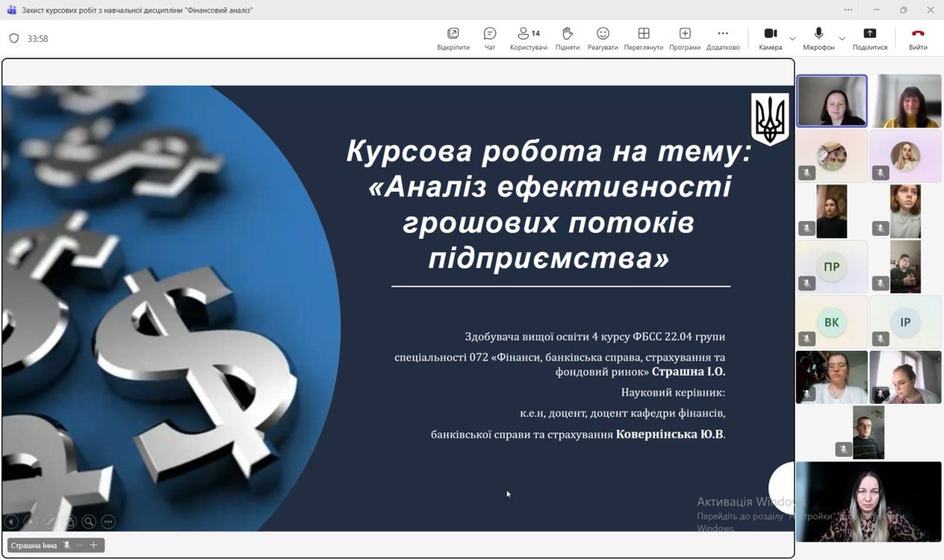Image resolution: width=944 pixels, height=560 pixels.
Task: Click the Програми apps icon
Action: coord(684,38)
